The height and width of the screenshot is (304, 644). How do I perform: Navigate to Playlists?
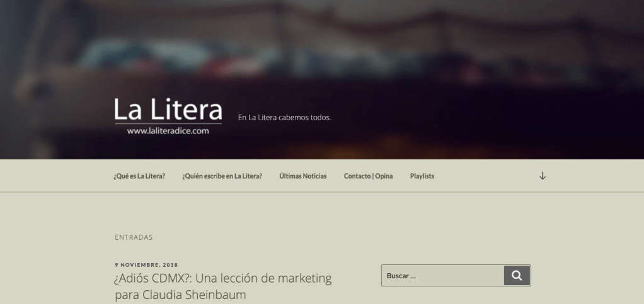[422, 176]
